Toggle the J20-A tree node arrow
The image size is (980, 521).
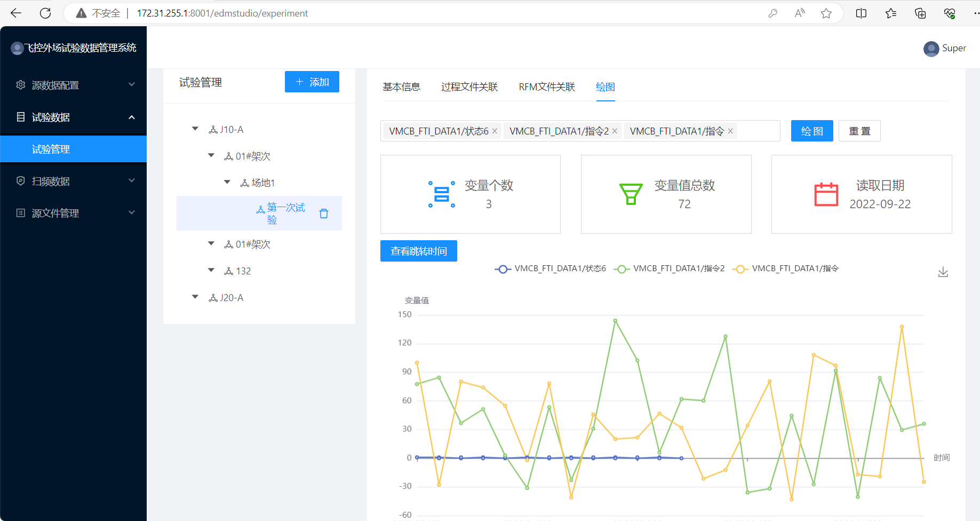pos(195,297)
